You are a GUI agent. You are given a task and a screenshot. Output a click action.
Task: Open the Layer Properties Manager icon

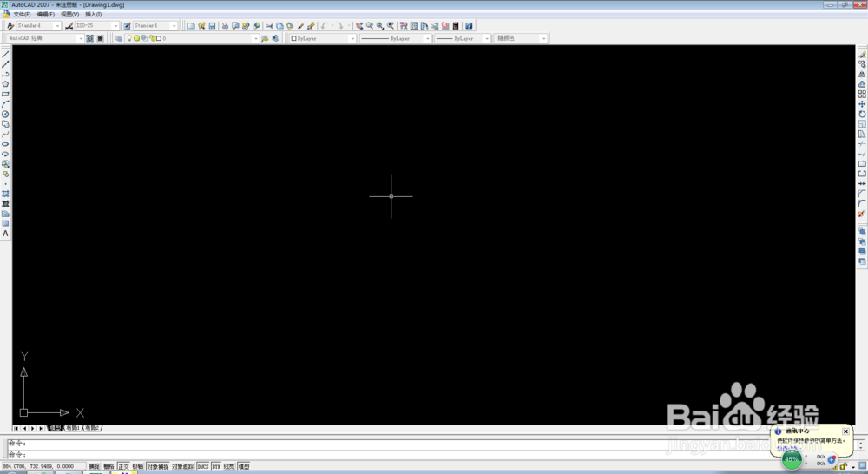pos(118,38)
